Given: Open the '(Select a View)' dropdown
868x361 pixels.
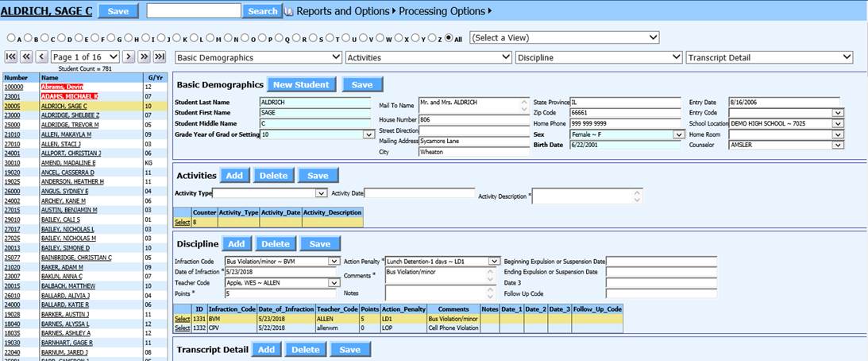Looking at the screenshot, I should coord(565,37).
